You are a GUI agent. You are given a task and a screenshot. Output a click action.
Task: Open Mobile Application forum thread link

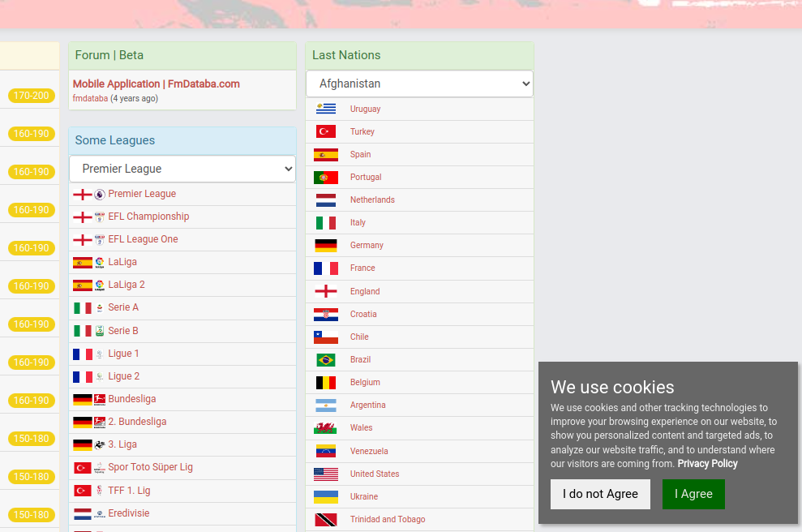pyautogui.click(x=156, y=84)
